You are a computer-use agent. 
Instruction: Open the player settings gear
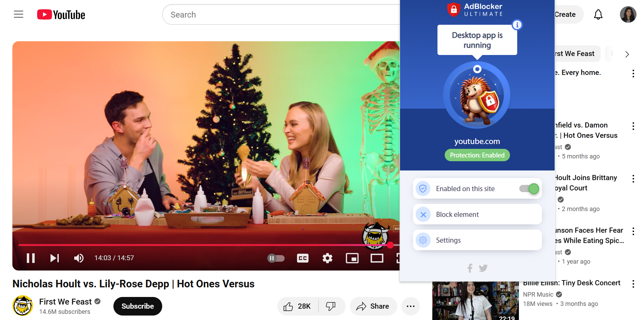(327, 258)
